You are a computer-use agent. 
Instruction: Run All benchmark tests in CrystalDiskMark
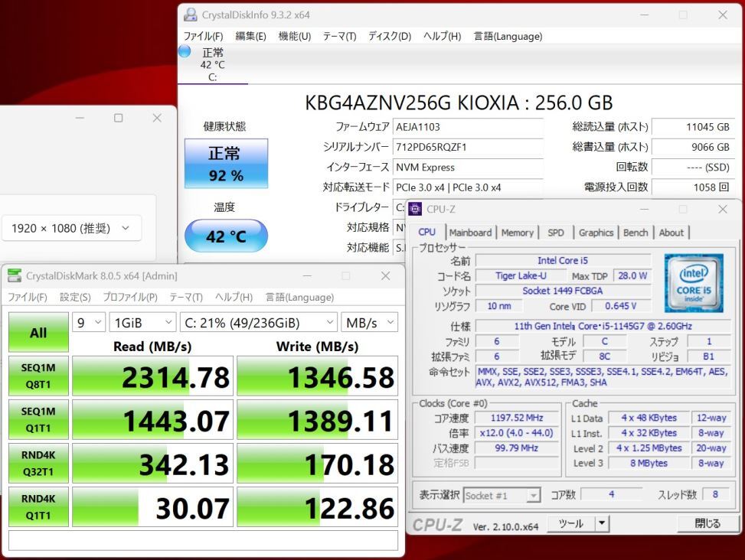tap(38, 332)
